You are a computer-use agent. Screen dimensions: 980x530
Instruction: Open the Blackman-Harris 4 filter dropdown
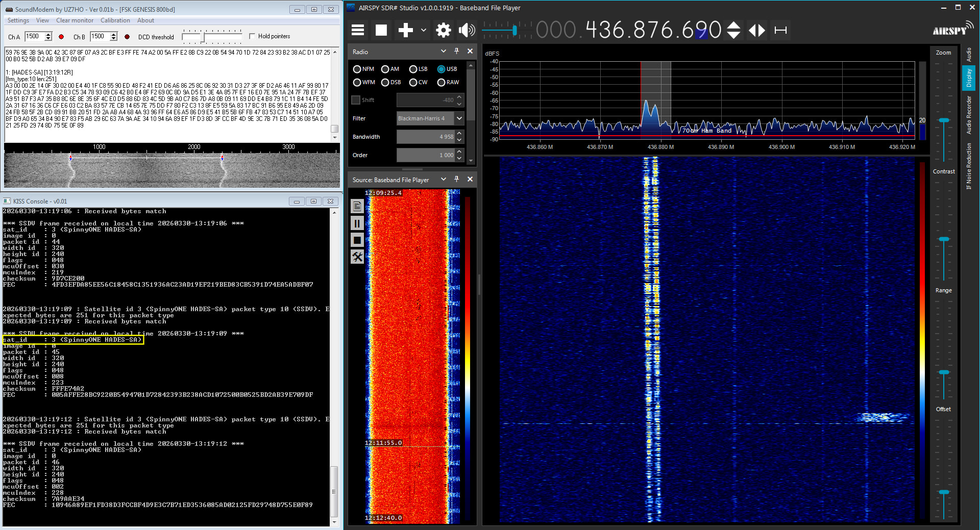(x=459, y=118)
